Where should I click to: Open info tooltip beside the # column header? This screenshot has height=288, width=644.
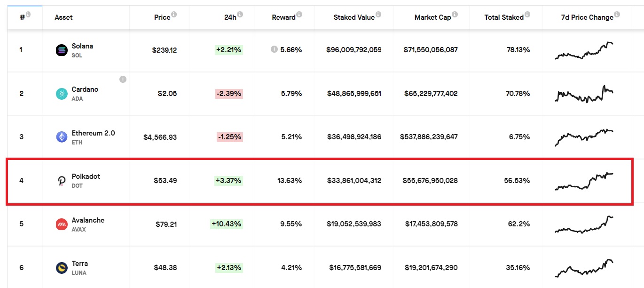tap(28, 15)
